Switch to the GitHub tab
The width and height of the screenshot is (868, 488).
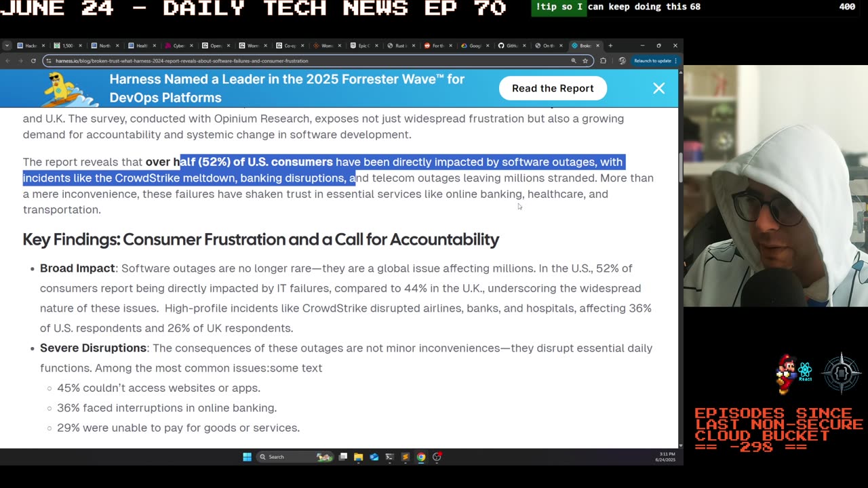pyautogui.click(x=511, y=45)
